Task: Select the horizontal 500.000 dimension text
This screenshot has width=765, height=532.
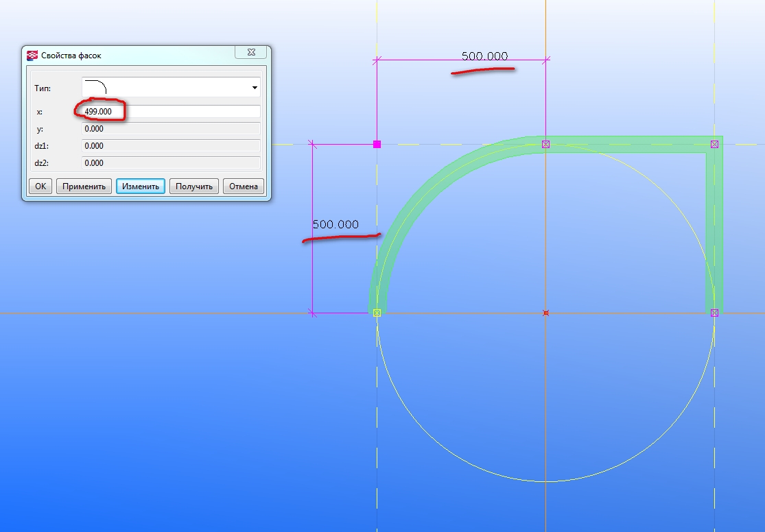Action: (x=484, y=56)
